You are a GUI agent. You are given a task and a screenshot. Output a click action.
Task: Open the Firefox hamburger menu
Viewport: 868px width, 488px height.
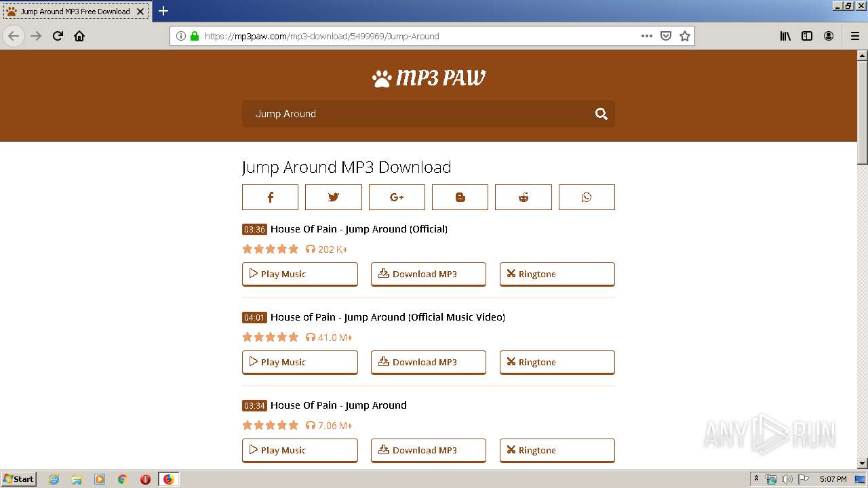[854, 36]
